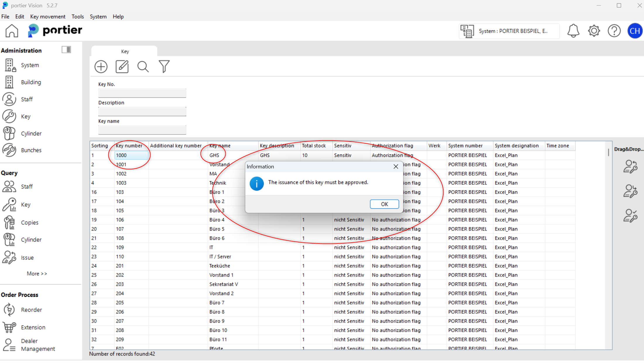Expand the More >> query items
This screenshot has width=644, height=364.
coord(37,274)
